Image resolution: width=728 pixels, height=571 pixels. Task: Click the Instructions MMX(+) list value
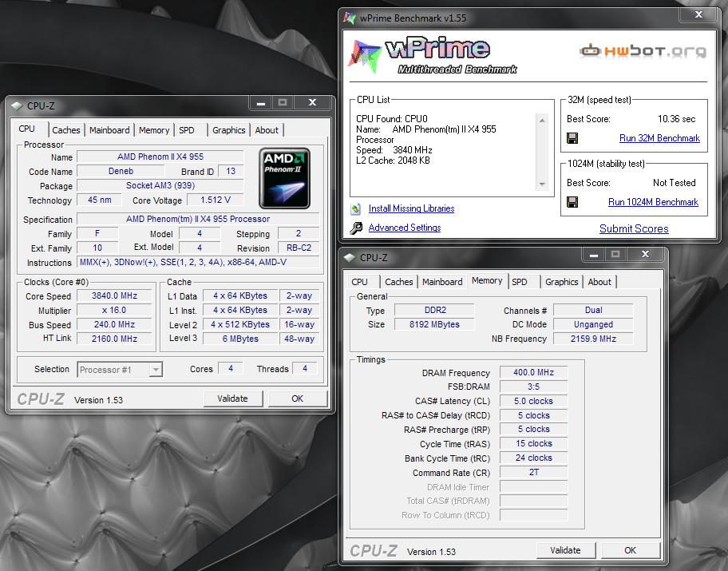tap(198, 263)
